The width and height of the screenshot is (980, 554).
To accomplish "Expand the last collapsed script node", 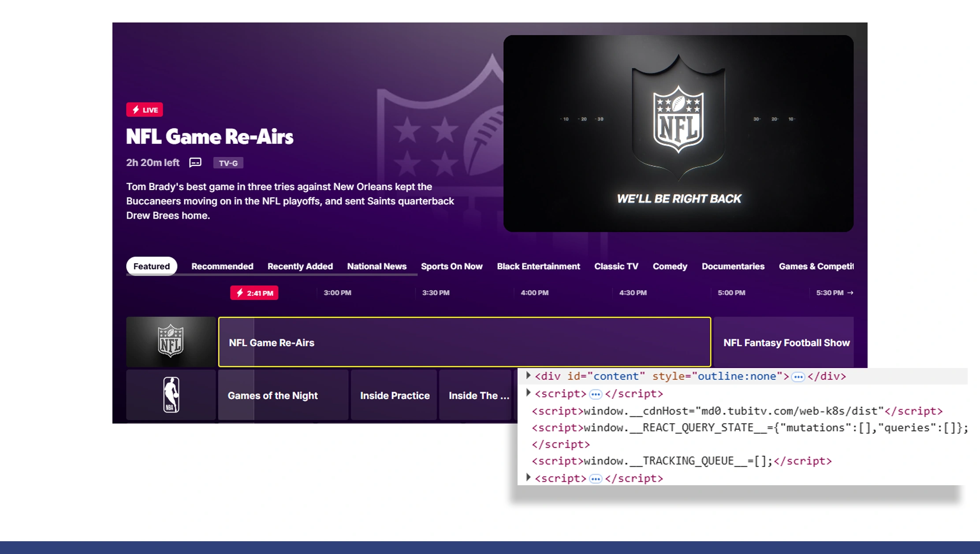I will [x=528, y=477].
